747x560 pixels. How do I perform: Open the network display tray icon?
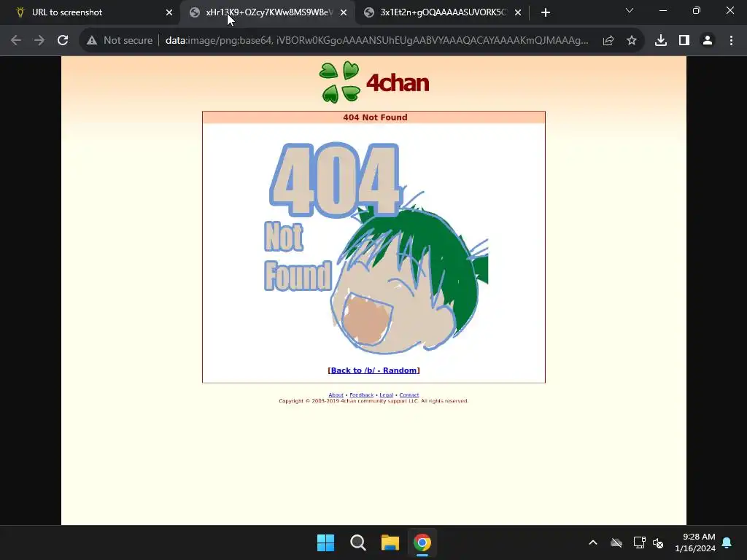point(639,542)
